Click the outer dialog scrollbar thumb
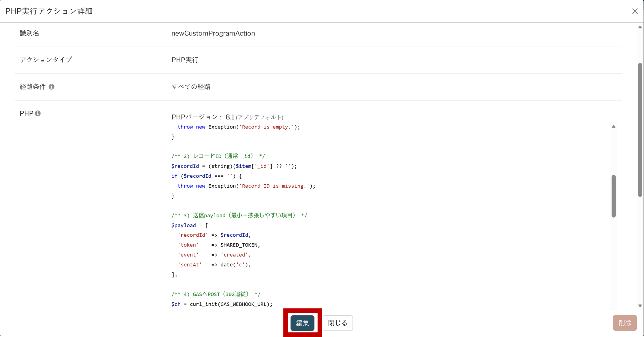Image resolution: width=644 pixels, height=337 pixels. pyautogui.click(x=640, y=130)
